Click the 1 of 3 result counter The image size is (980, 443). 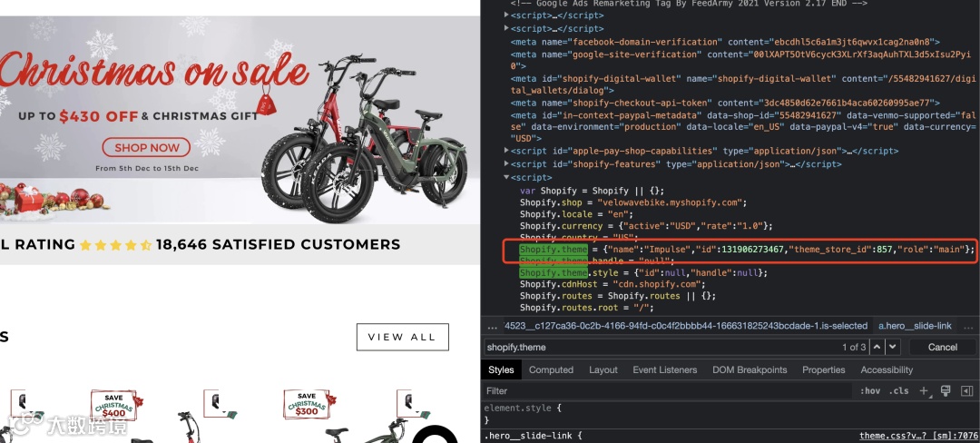coord(854,347)
